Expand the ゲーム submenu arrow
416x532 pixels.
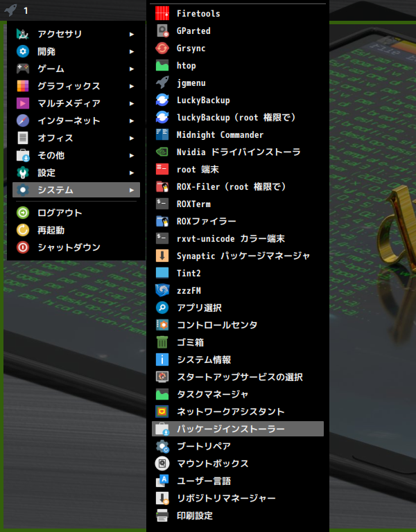(x=132, y=69)
